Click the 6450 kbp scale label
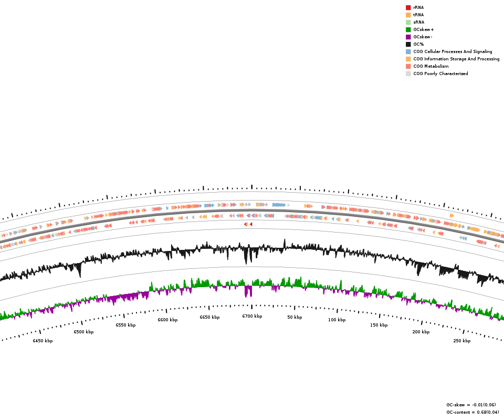Screen dimensions: 504x420 (43, 341)
